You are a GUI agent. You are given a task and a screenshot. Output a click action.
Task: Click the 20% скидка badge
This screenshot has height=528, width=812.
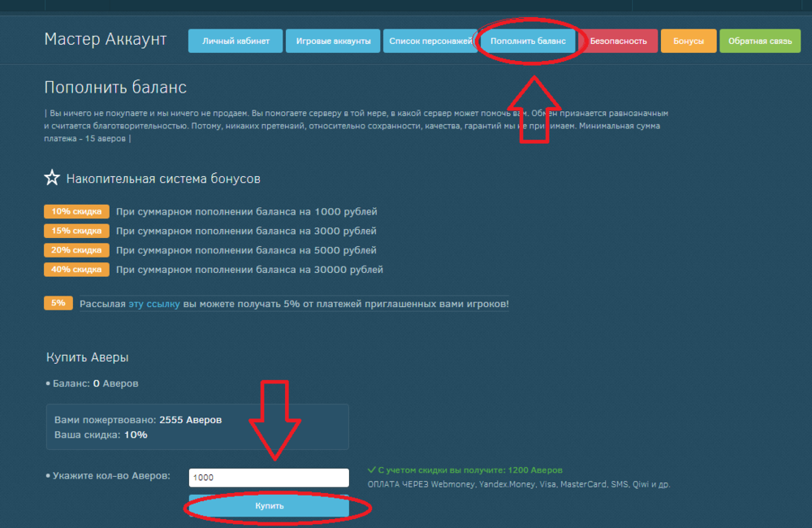coord(76,250)
